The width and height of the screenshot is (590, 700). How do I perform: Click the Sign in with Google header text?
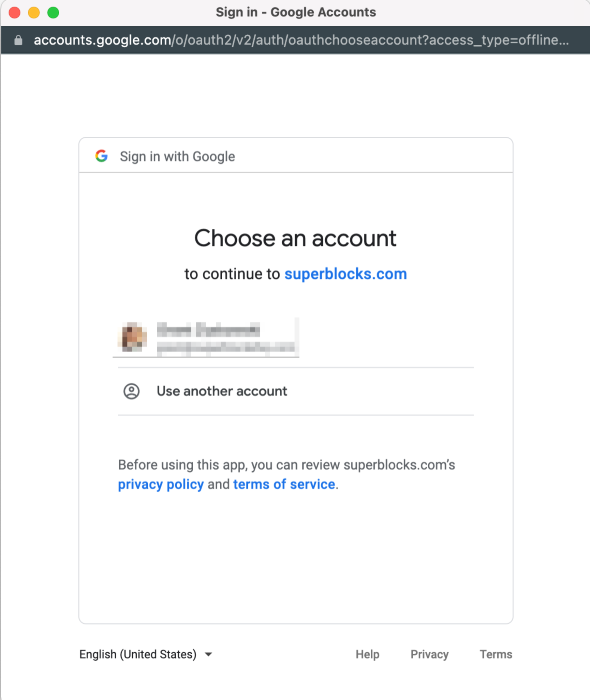(x=177, y=156)
